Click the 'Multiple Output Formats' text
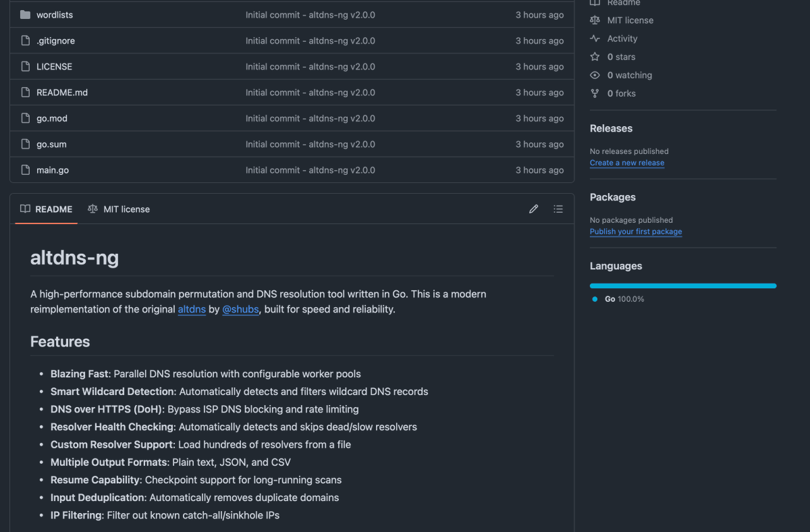The height and width of the screenshot is (532, 810). pyautogui.click(x=109, y=462)
